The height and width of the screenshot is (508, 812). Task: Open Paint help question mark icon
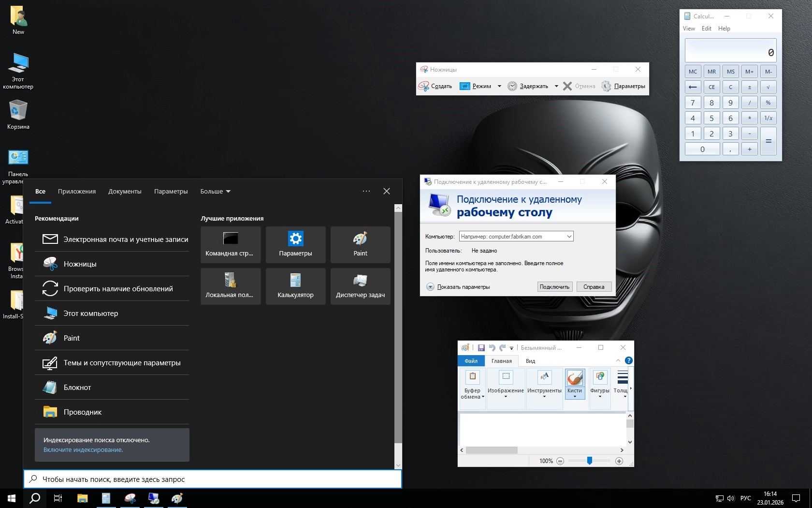[628, 360]
